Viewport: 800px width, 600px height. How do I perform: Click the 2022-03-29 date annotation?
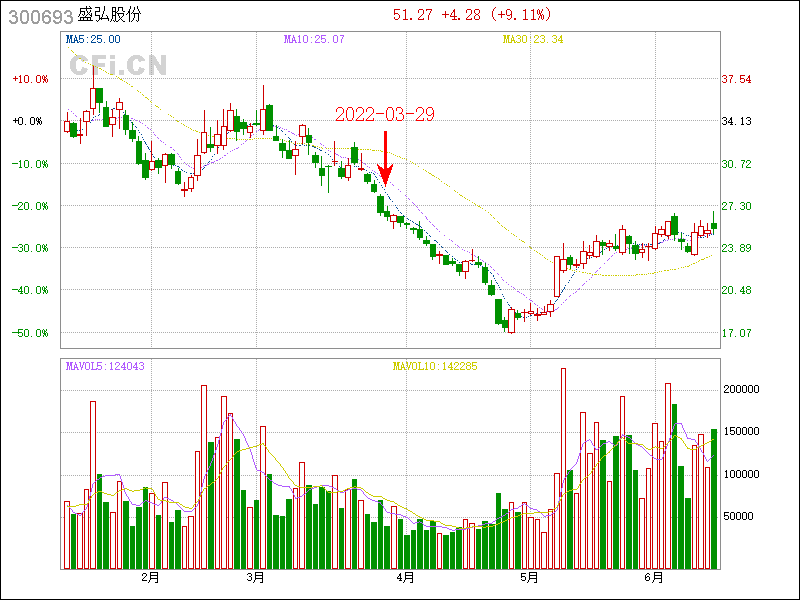point(385,114)
